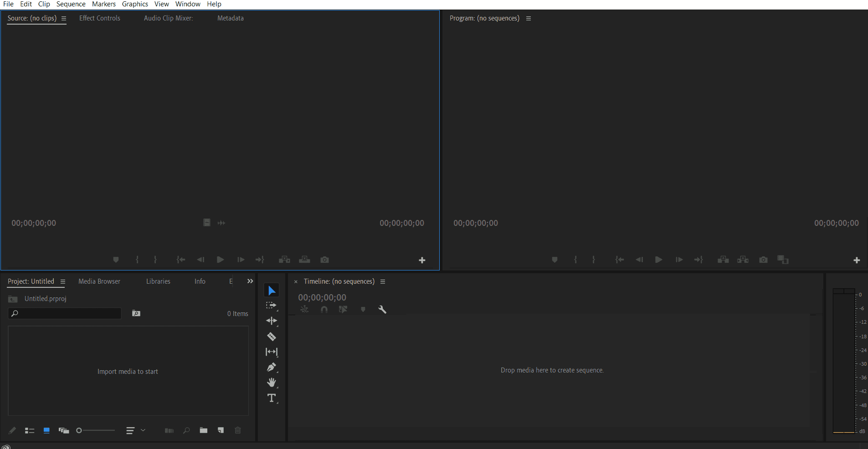Viewport: 868px width, 449px height.
Task: Open the File menu
Action: [8, 4]
